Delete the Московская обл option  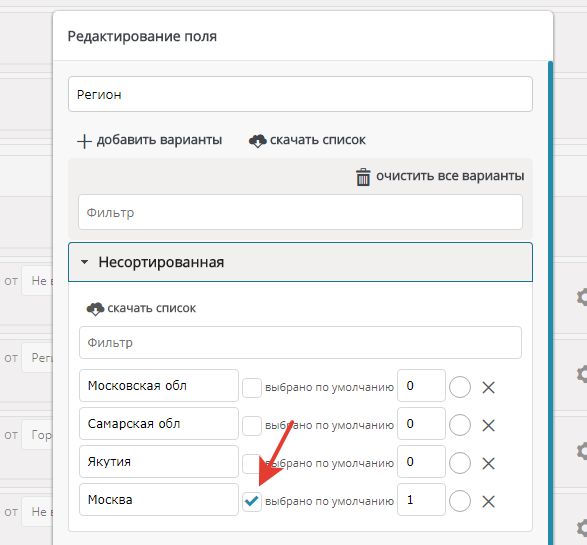[x=488, y=387]
